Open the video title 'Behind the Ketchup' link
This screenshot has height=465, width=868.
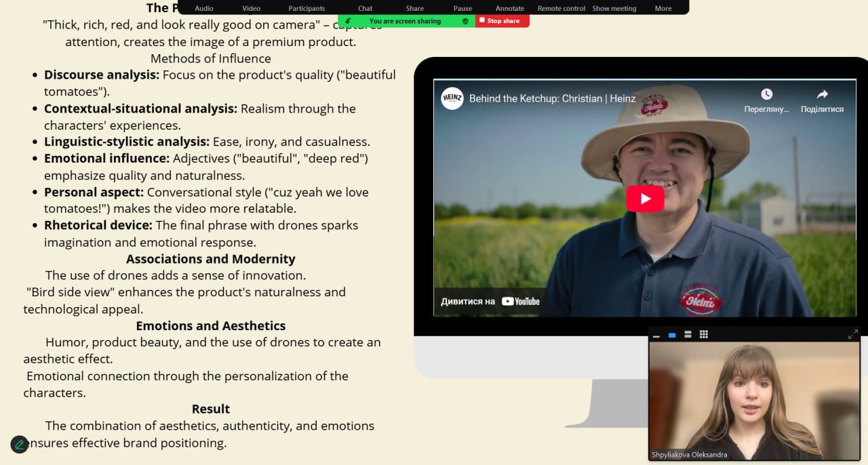pyautogui.click(x=552, y=98)
